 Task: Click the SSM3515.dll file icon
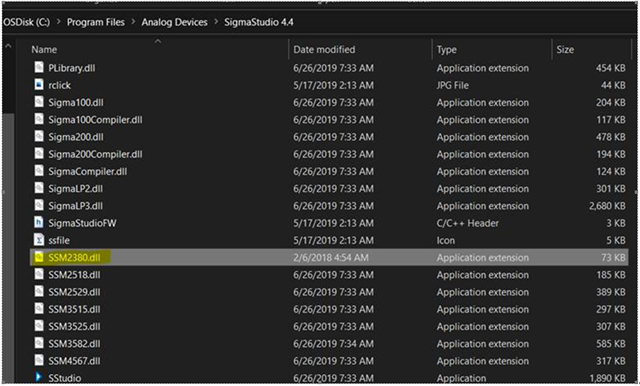pos(39,309)
